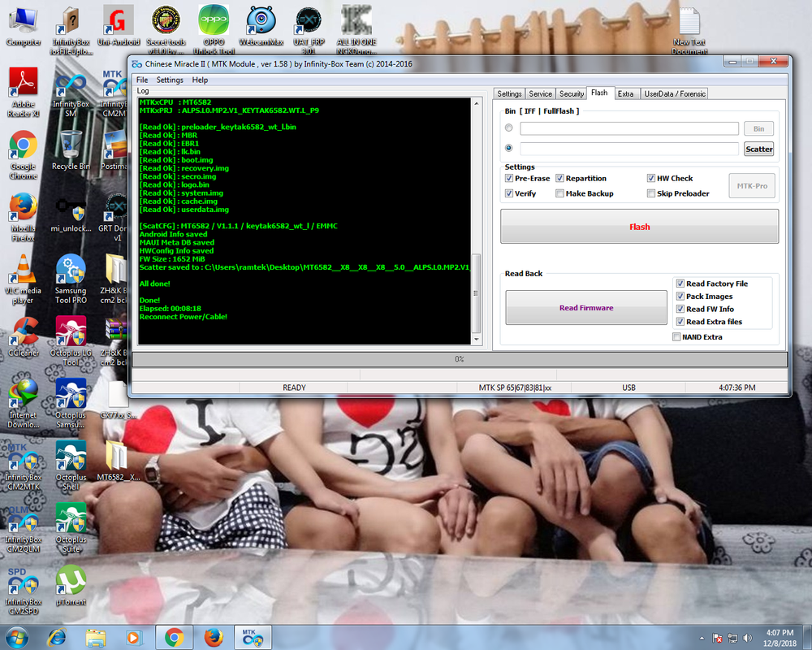Open the Recycle Bin icon
Viewport: 812px width, 650px height.
[71, 150]
